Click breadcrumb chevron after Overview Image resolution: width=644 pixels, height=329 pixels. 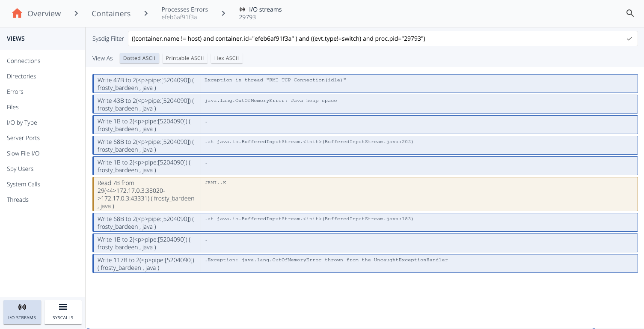76,13
